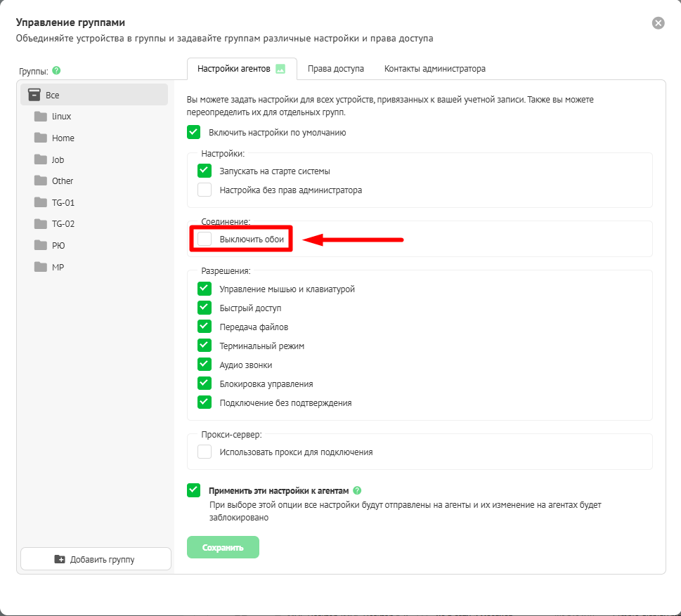Toggle the Терминальный режим checkbox
The height and width of the screenshot is (616, 681).
pos(205,346)
